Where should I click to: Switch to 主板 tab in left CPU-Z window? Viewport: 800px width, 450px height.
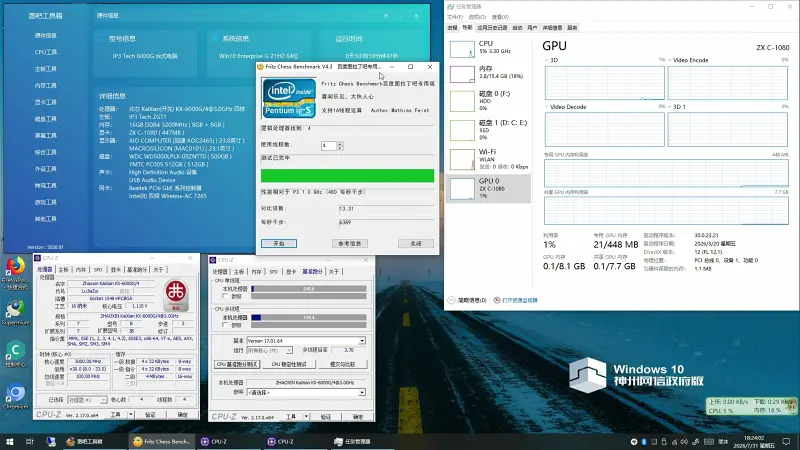tap(63, 269)
